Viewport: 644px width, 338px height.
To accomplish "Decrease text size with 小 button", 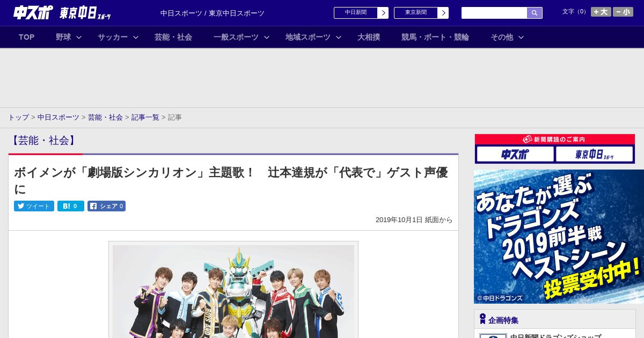I will 623,12.
